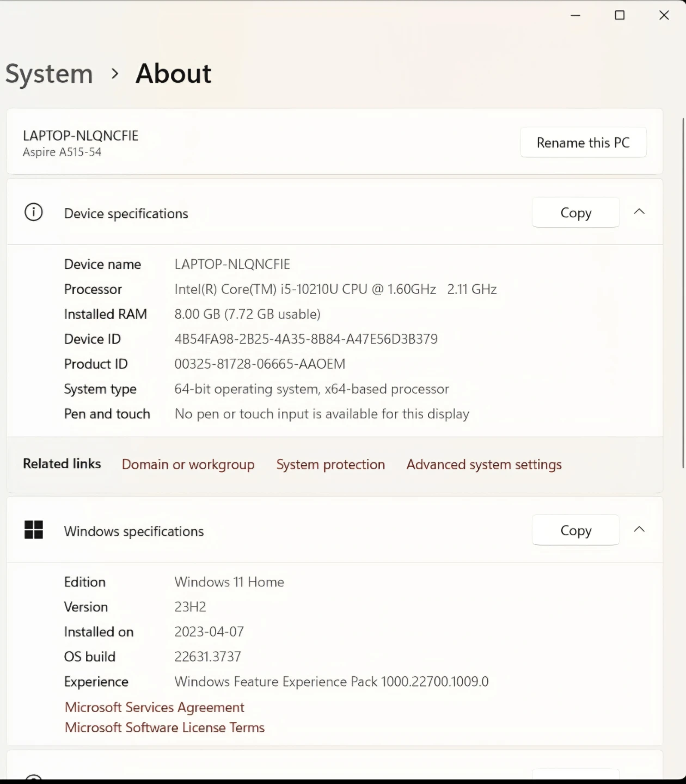Click the vertical scrollbar thumb

pos(683,293)
